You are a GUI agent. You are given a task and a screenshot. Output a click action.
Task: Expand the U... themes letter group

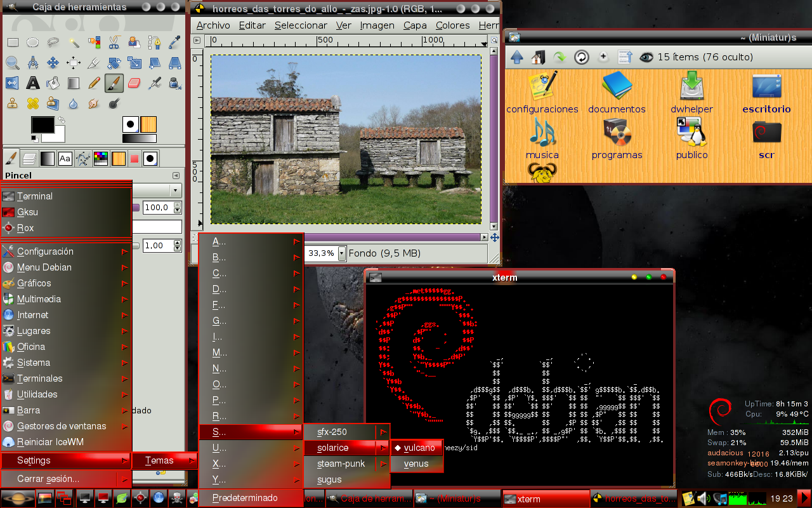pos(251,448)
